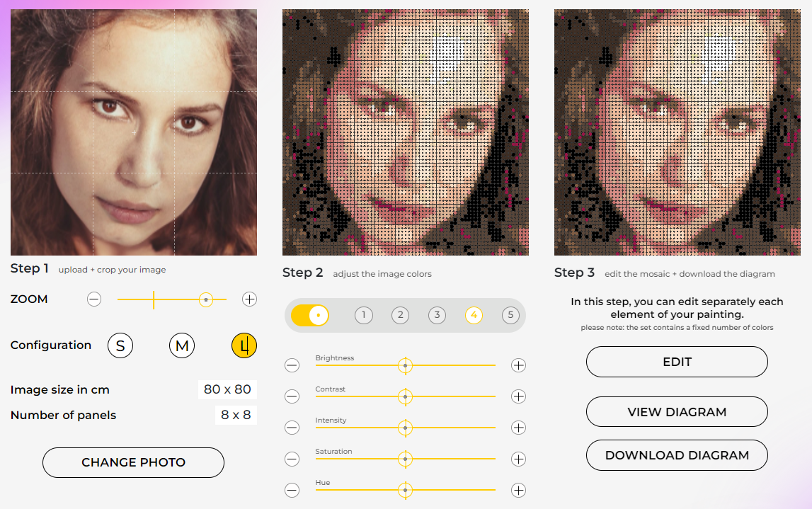Decrease Saturation with the minus icon

click(292, 459)
